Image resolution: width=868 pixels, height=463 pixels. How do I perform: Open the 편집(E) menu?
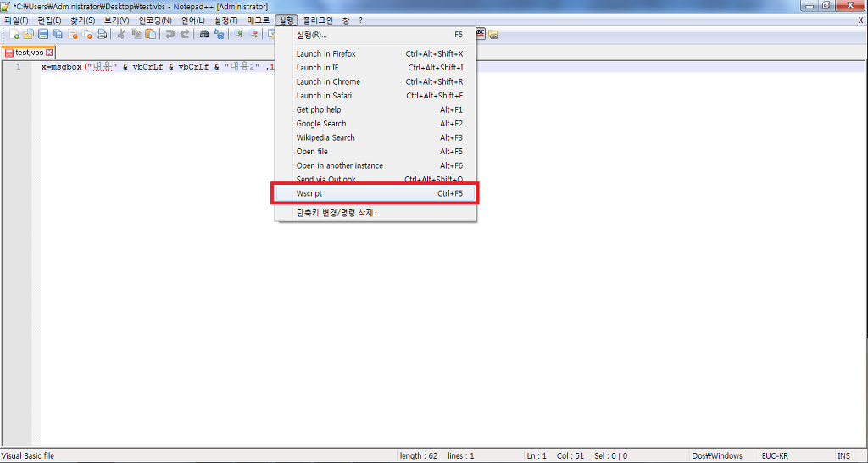point(49,20)
